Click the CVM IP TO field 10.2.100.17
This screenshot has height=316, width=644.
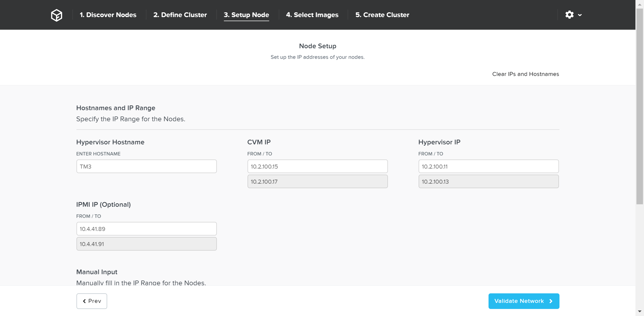pos(317,181)
